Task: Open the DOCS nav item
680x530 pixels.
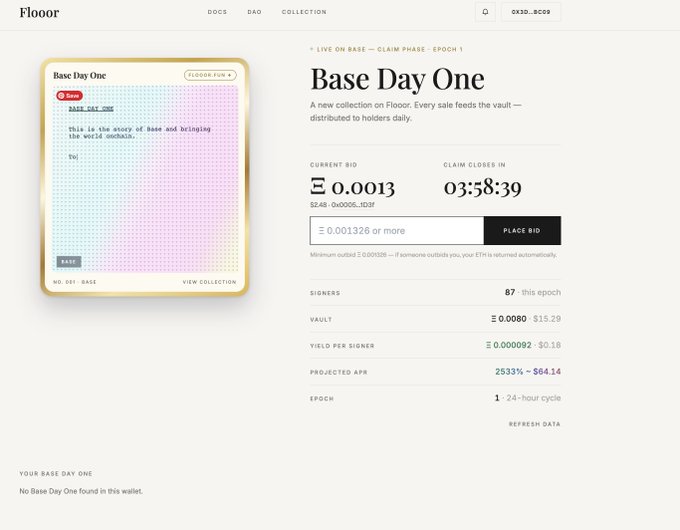Action: coord(217,12)
